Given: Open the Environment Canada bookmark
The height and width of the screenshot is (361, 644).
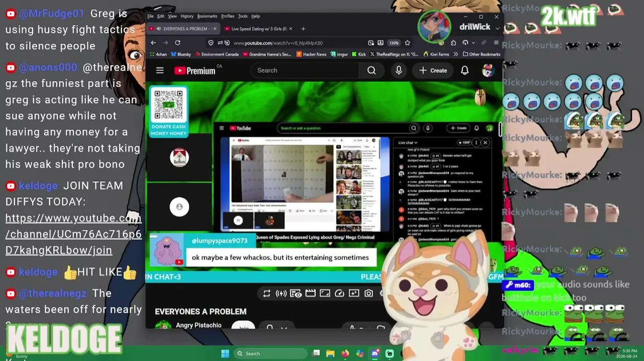Looking at the screenshot, I should click(217, 54).
